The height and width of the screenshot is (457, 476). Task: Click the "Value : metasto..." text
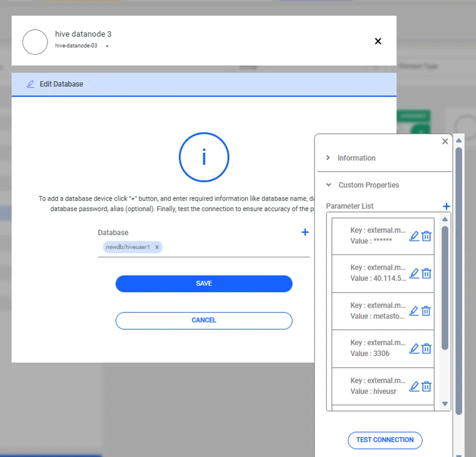point(377,316)
